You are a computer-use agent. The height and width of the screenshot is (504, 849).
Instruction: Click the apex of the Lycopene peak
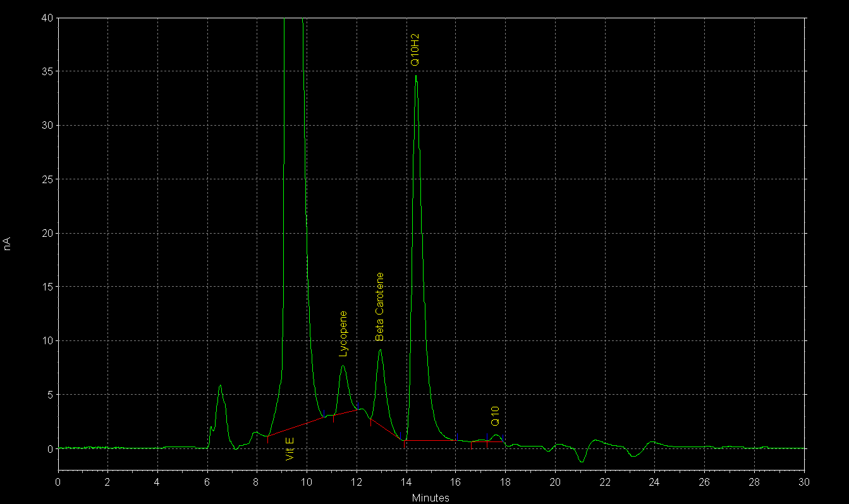343,365
